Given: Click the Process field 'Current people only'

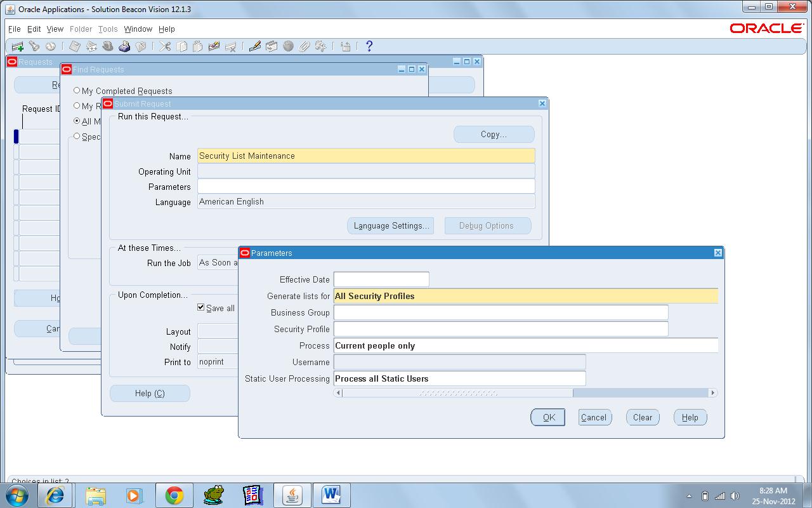Looking at the screenshot, I should click(x=526, y=345).
